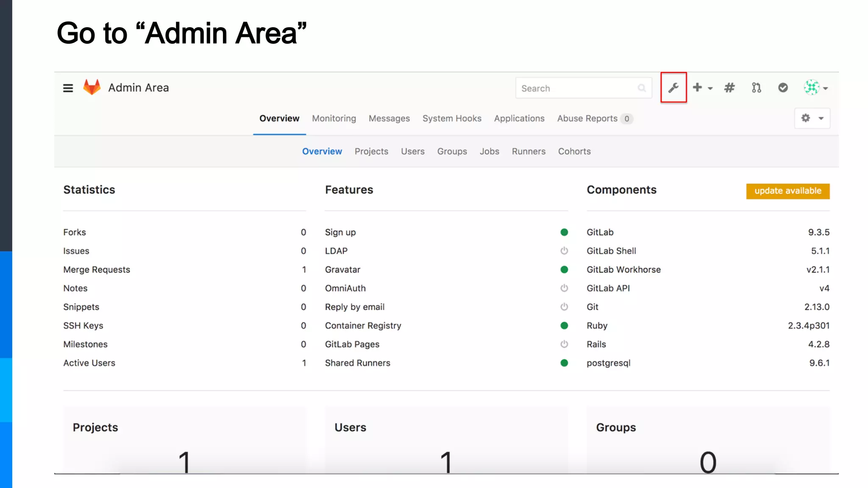
Task: Click the GitLab Shell version 5.1.1
Action: pos(820,251)
